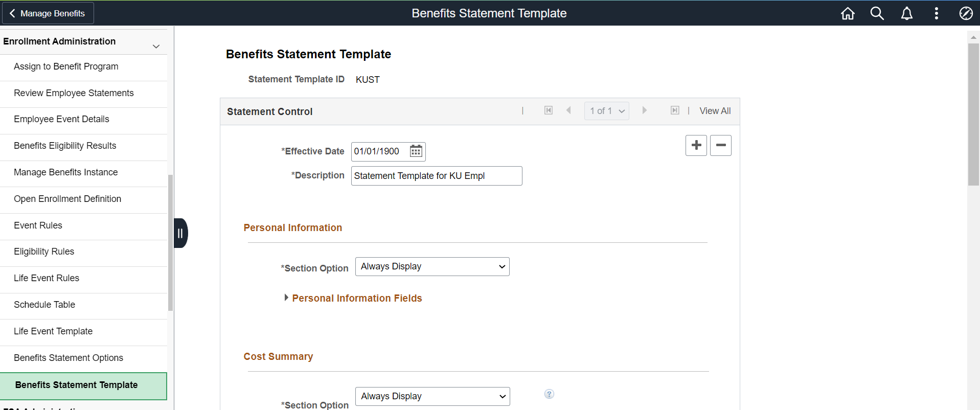Click the Cost Summary help icon
The width and height of the screenshot is (980, 410).
[549, 394]
